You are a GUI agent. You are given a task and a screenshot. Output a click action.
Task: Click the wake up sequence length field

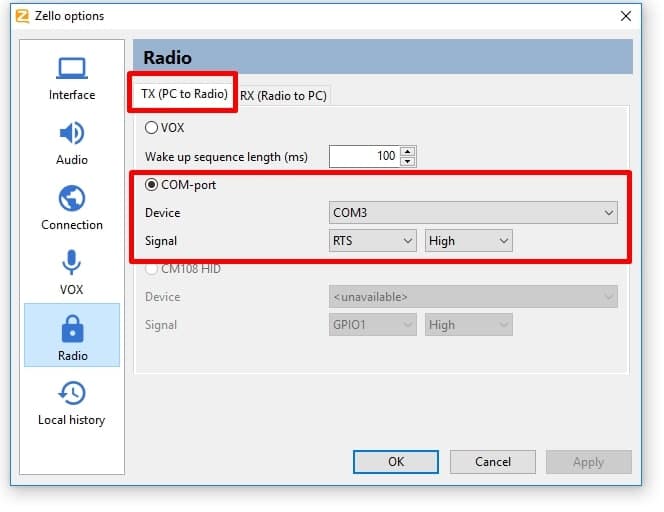pos(364,157)
